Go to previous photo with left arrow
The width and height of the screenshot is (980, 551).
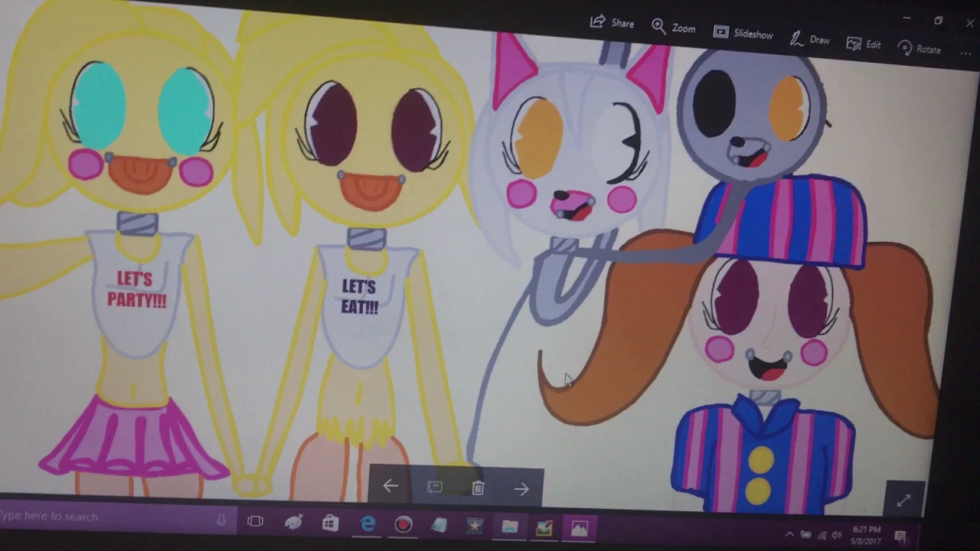(x=390, y=487)
